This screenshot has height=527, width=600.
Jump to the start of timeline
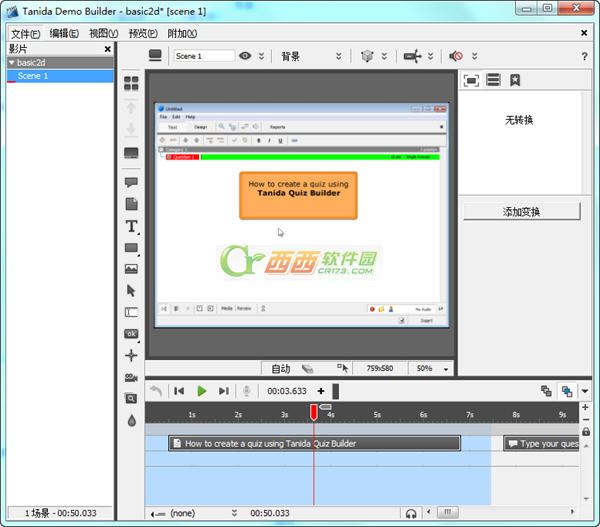click(x=179, y=391)
